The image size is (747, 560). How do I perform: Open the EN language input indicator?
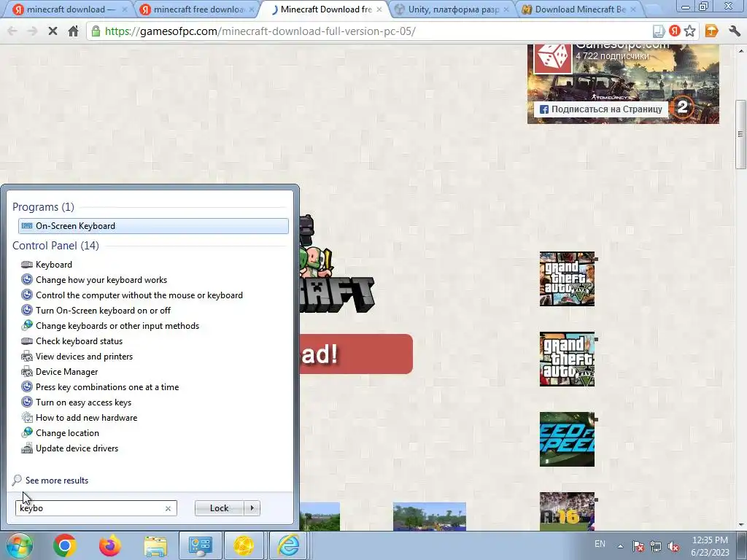click(600, 544)
